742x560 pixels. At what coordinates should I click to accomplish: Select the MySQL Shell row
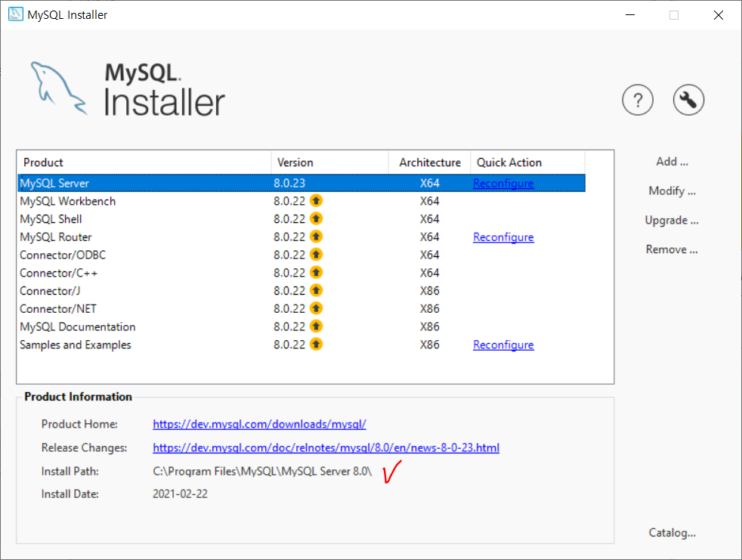coord(301,219)
